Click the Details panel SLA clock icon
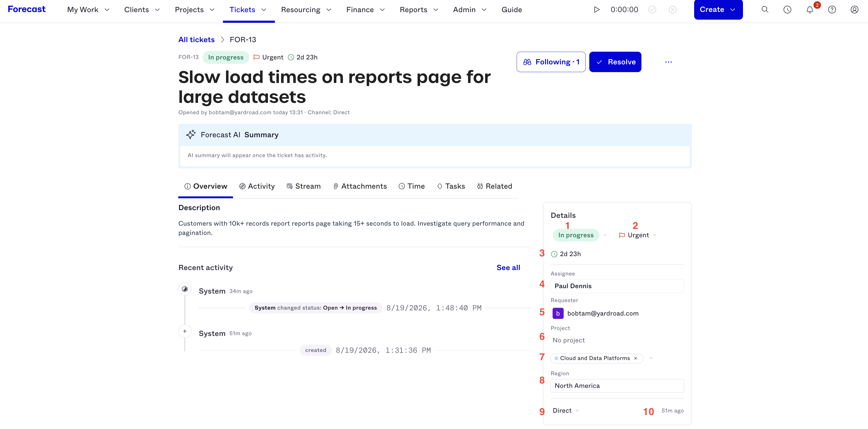868x429 pixels. [x=554, y=254]
